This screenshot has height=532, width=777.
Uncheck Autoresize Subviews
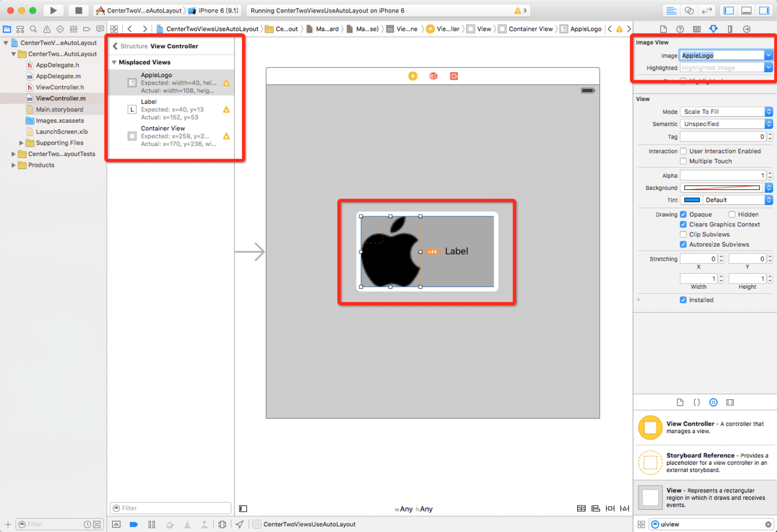(x=684, y=244)
